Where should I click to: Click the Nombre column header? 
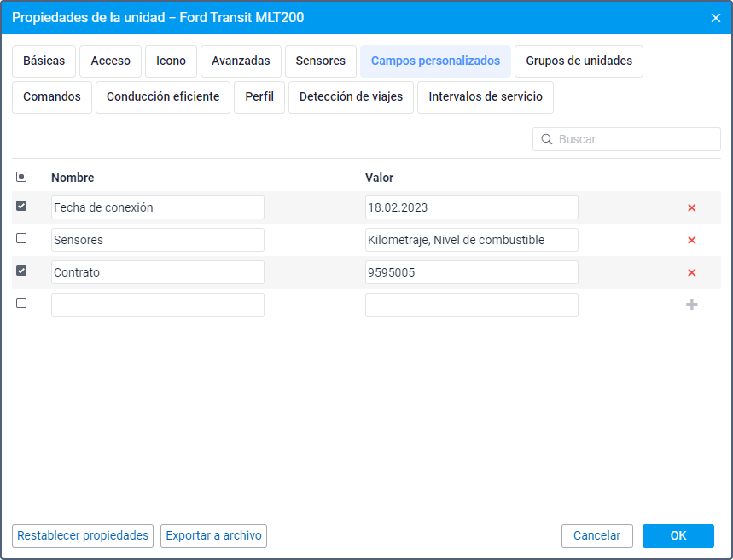click(73, 178)
